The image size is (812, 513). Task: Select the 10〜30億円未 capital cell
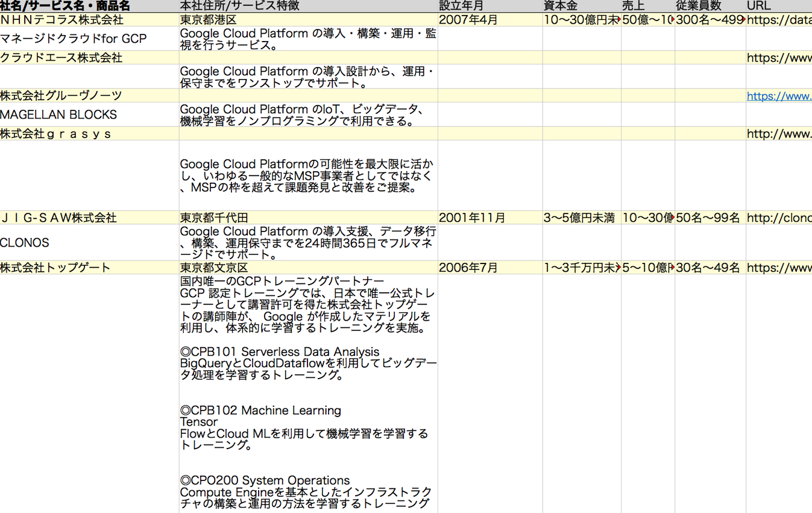[582, 20]
